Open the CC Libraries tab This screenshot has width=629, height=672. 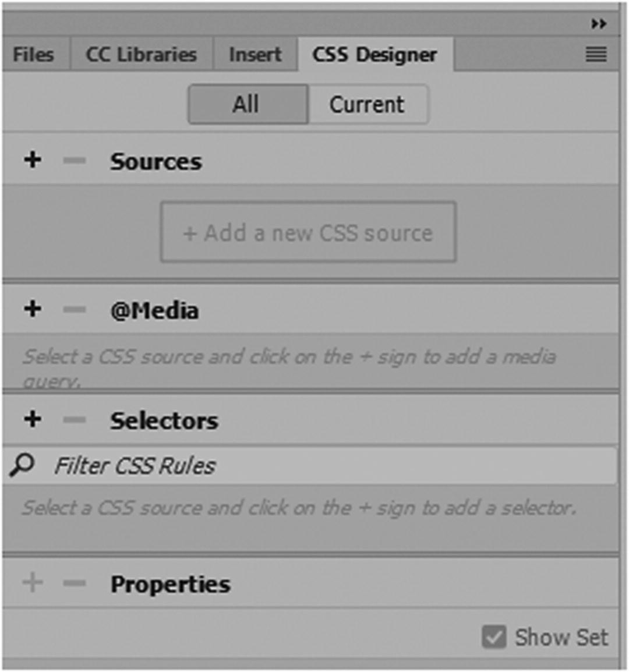pos(141,55)
